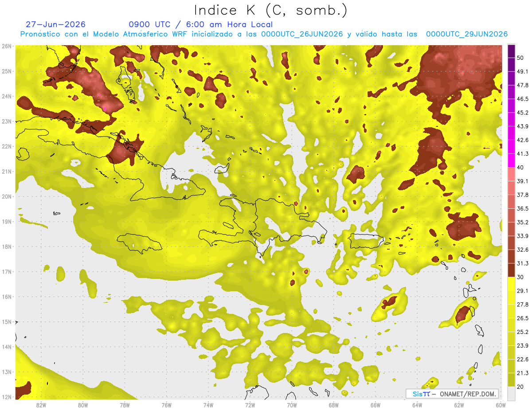Click the color scale value 39.1
This screenshot has width=532, height=411.
click(522, 181)
